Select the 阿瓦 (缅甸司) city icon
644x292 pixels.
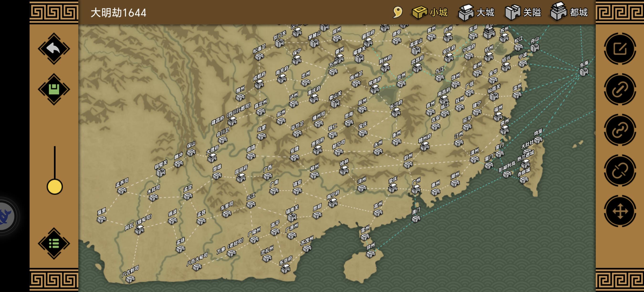(x=139, y=230)
